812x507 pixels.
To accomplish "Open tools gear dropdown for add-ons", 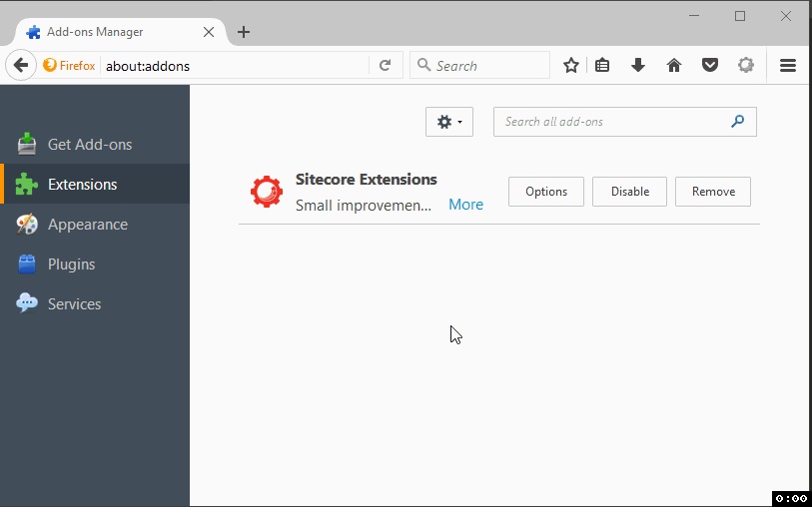I will tap(449, 122).
